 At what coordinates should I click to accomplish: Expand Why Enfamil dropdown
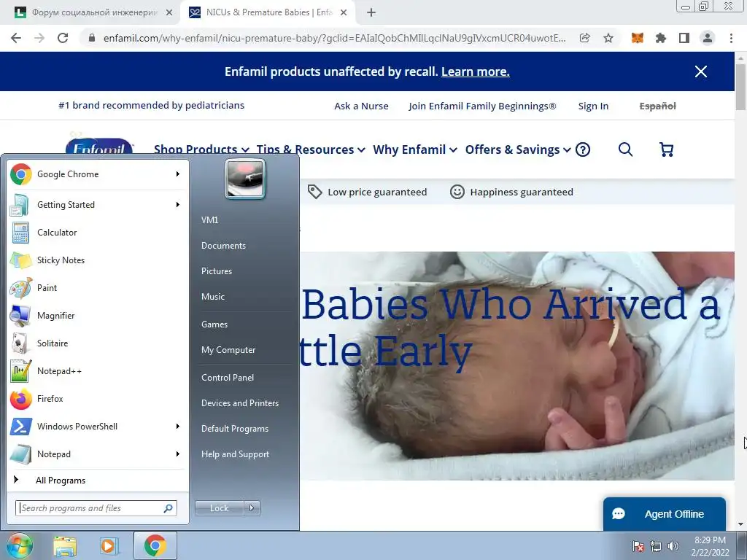pos(415,149)
